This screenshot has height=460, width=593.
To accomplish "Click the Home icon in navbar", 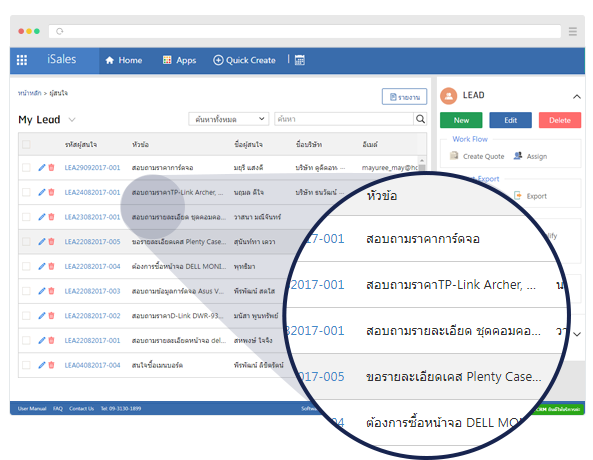I will coord(110,60).
